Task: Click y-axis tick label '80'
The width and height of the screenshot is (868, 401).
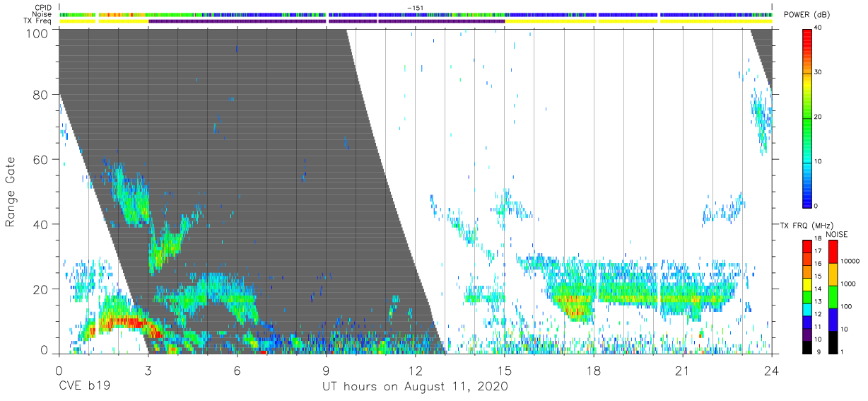Action: tap(41, 94)
